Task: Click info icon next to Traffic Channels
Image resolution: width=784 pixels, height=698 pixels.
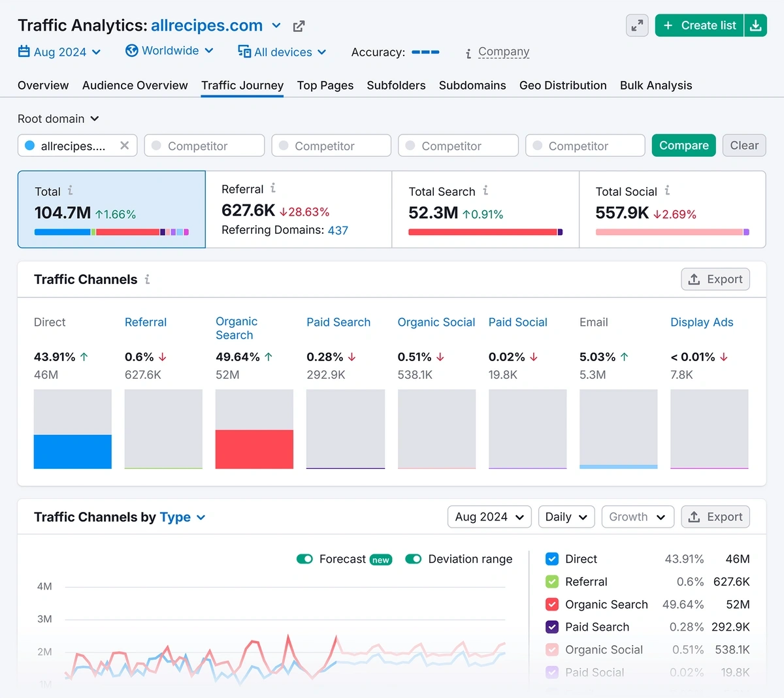Action: point(148,279)
